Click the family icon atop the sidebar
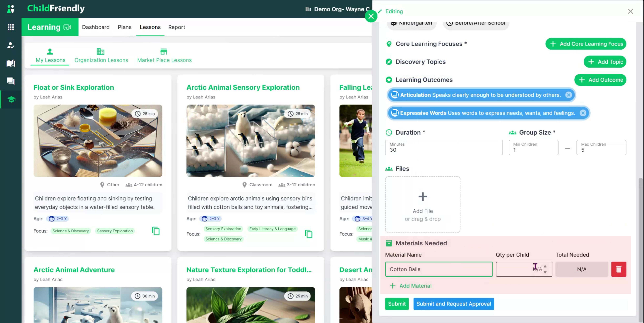The width and height of the screenshot is (644, 323). click(x=11, y=9)
